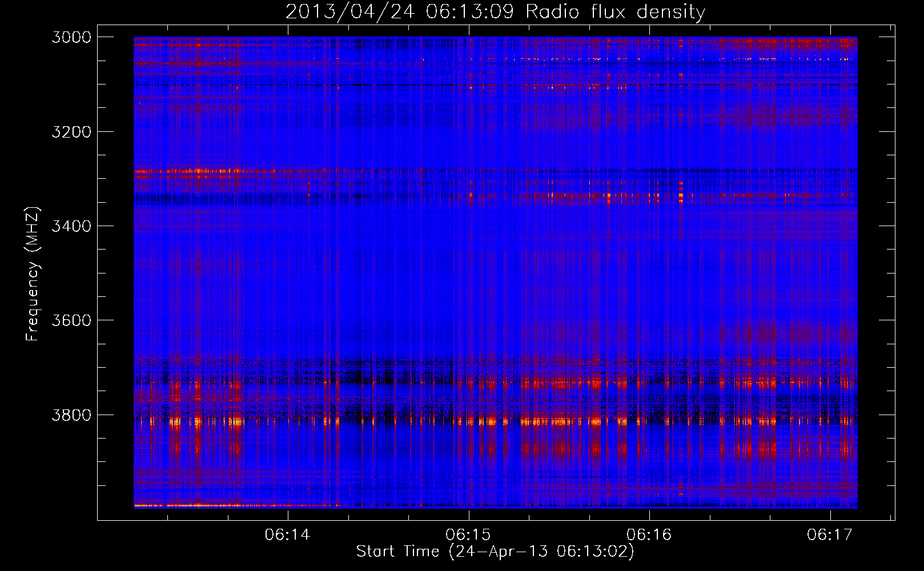Click the 06:15 time axis label
The image size is (924, 571).
[468, 534]
